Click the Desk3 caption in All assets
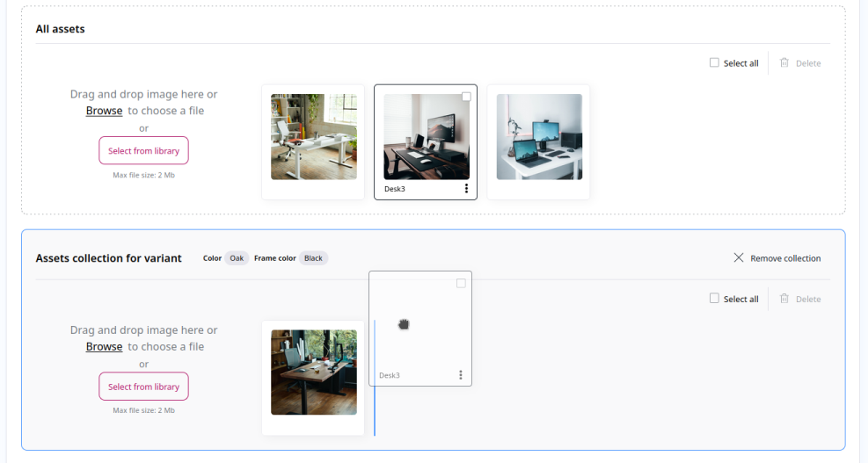Screen dimensions: 868x463 click(395, 189)
